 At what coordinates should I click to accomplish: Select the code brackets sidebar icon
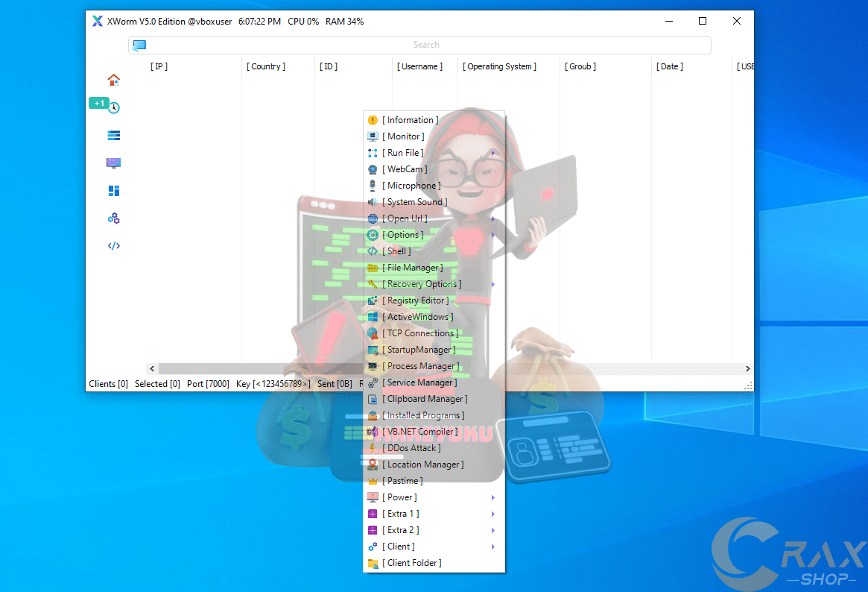113,246
